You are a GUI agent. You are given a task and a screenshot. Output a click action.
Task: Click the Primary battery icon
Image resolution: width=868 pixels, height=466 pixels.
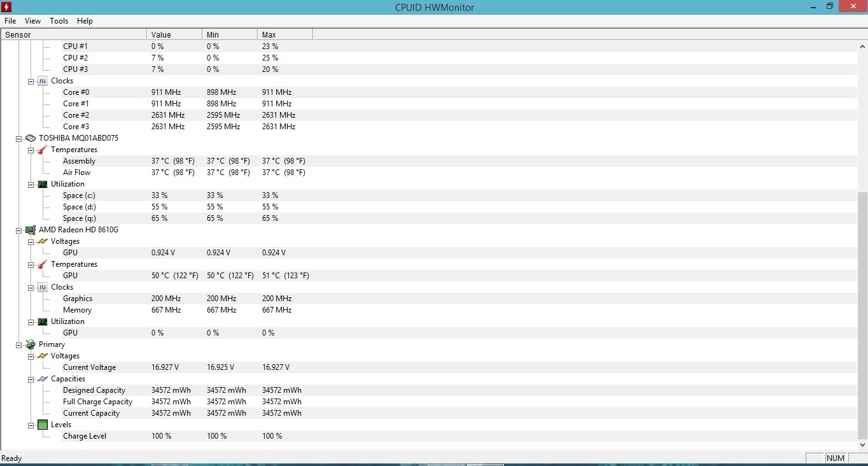(x=31, y=344)
